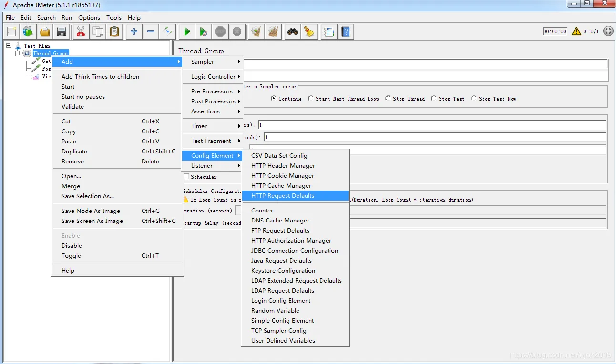The width and height of the screenshot is (616, 364).
Task: Expand the Timer submenu
Action: click(x=213, y=126)
